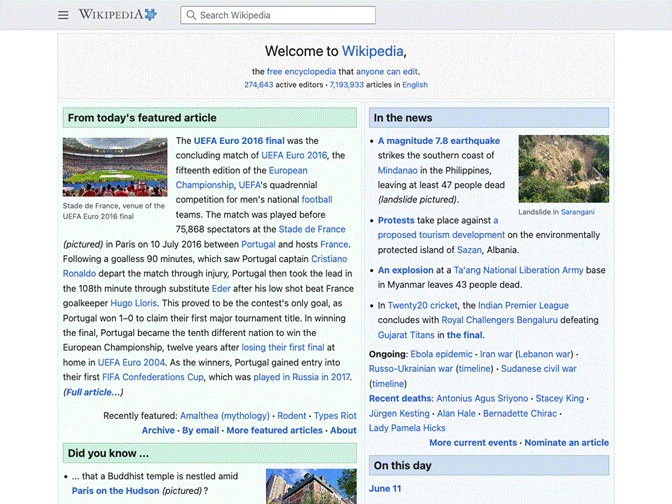Click the Eder link
Image resolution: width=672 pixels, height=504 pixels.
221,288
